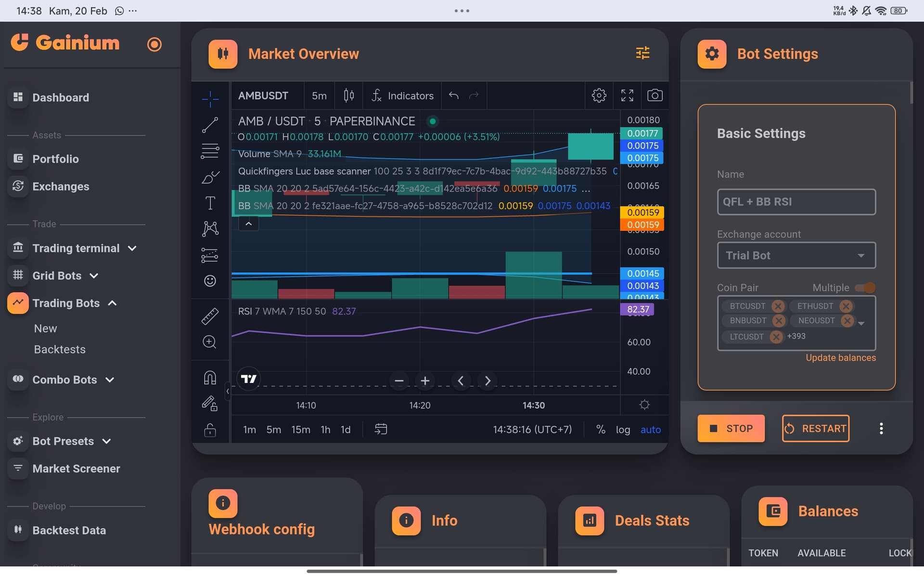Open the chart Indicators menu
924x578 pixels.
point(402,95)
